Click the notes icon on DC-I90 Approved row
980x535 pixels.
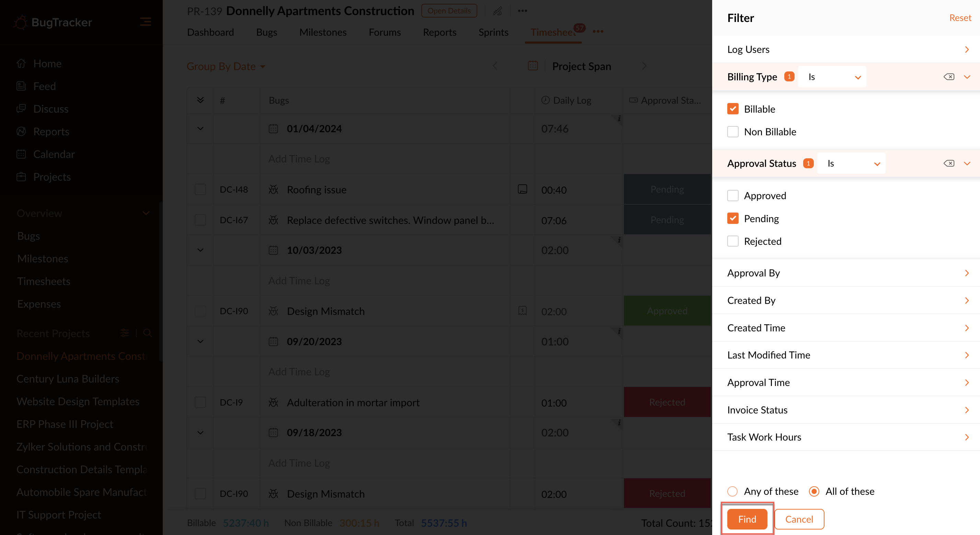pos(522,311)
